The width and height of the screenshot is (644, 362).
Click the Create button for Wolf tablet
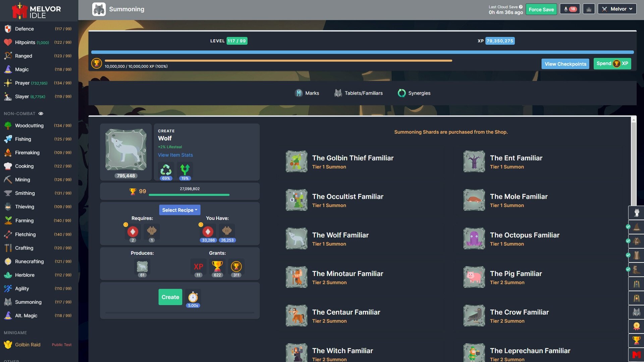click(170, 297)
